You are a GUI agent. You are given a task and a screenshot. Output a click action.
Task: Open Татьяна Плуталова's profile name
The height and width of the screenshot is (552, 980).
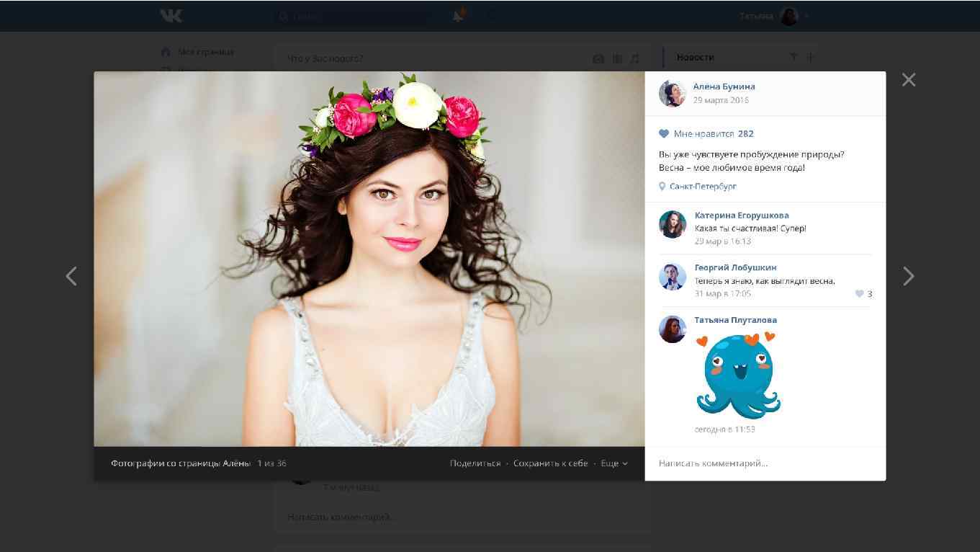736,320
